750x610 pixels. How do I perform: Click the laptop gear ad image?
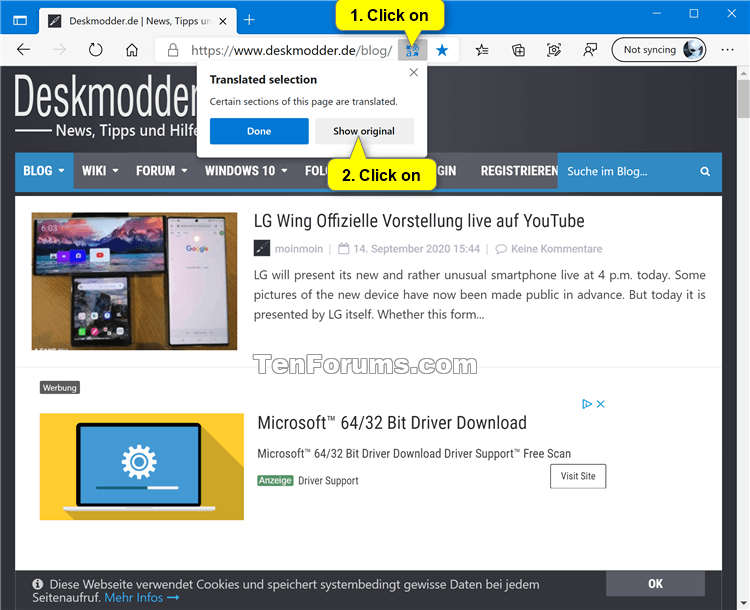(x=142, y=466)
